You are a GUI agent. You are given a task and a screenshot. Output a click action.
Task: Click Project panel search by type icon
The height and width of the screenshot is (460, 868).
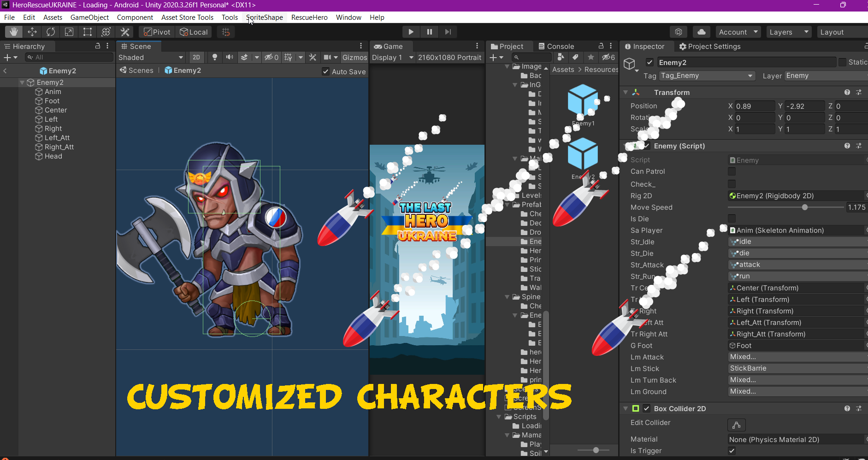pos(561,57)
